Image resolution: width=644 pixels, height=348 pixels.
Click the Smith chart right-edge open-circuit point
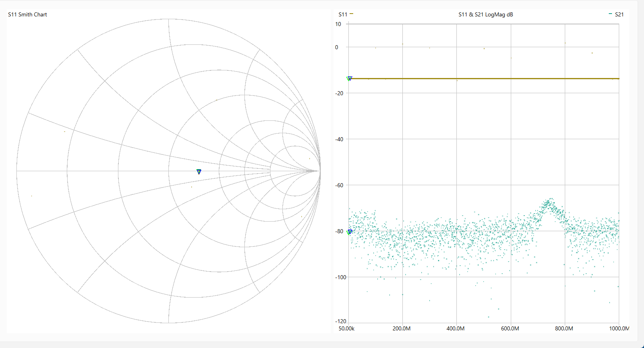[x=320, y=171]
